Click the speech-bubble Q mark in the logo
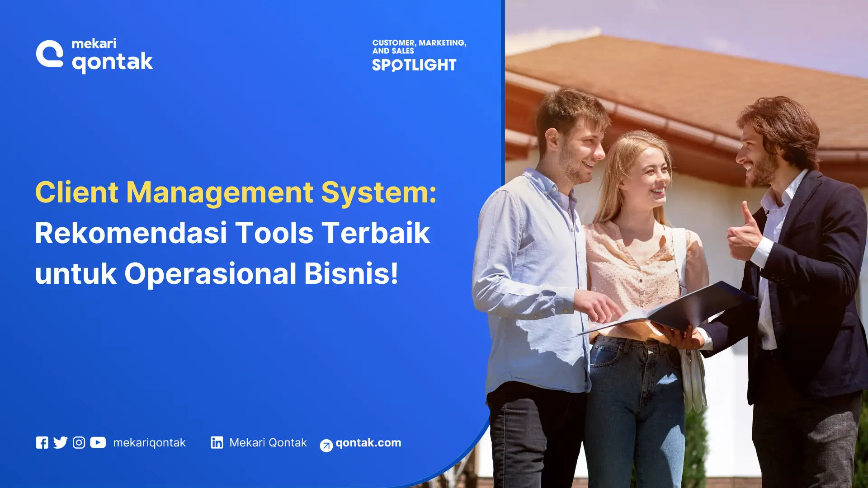 (x=50, y=54)
